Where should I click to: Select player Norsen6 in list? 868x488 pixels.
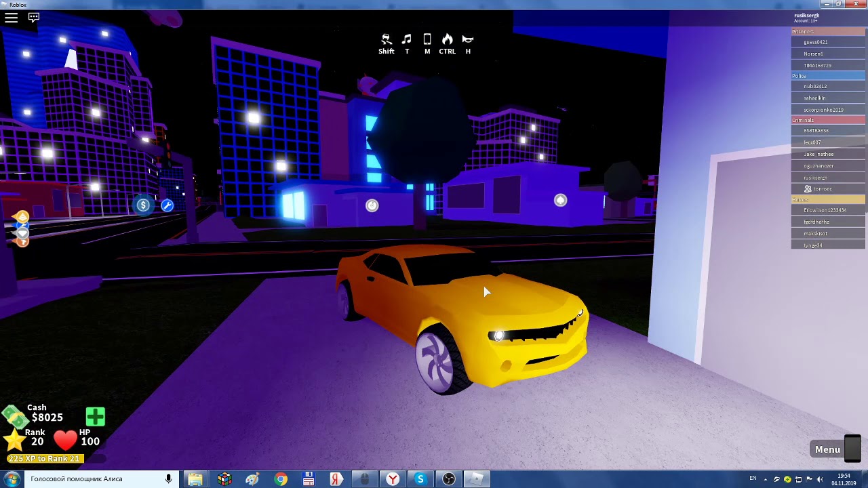click(x=828, y=54)
